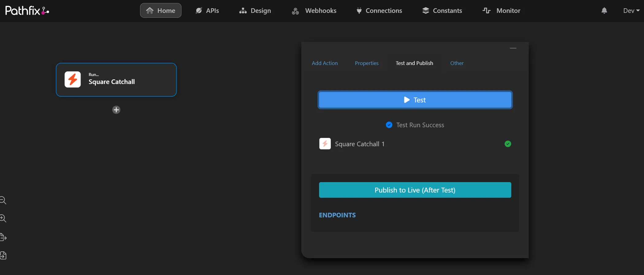The image size is (644, 275).
Task: Click the blue Test Run Success checkmark
Action: 389,125
